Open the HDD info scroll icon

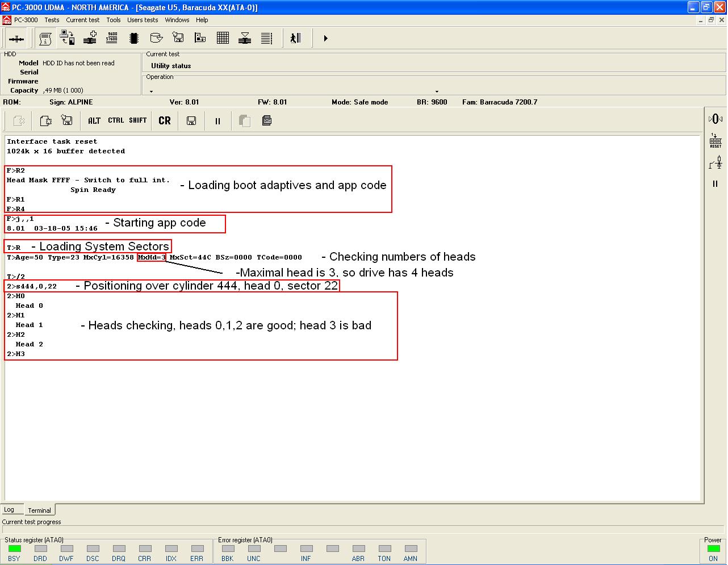(x=45, y=39)
